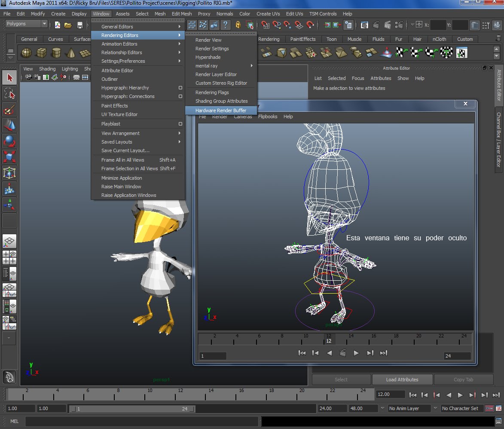
Task: Choose Hardware Render Buffer from the menu
Action: 220,110
